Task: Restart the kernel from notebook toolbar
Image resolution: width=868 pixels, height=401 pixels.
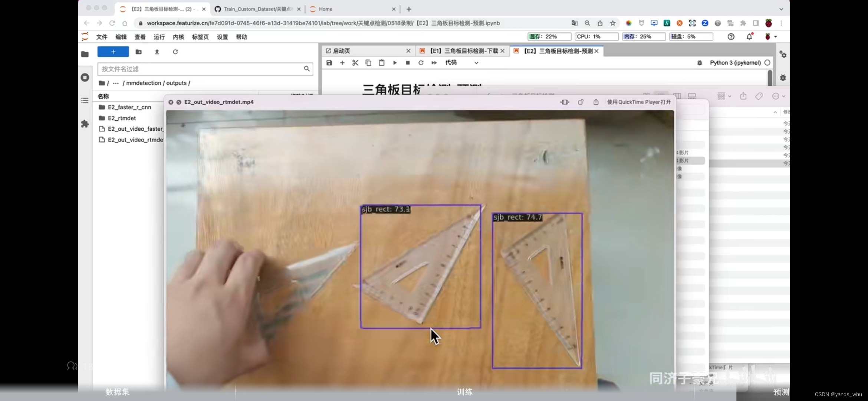Action: [421, 63]
